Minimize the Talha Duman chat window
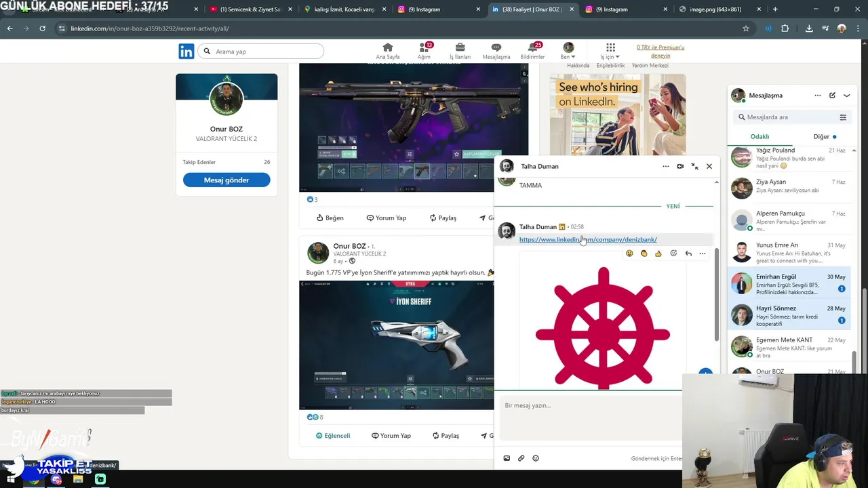Viewport: 868px width, 488px height. coord(694,166)
